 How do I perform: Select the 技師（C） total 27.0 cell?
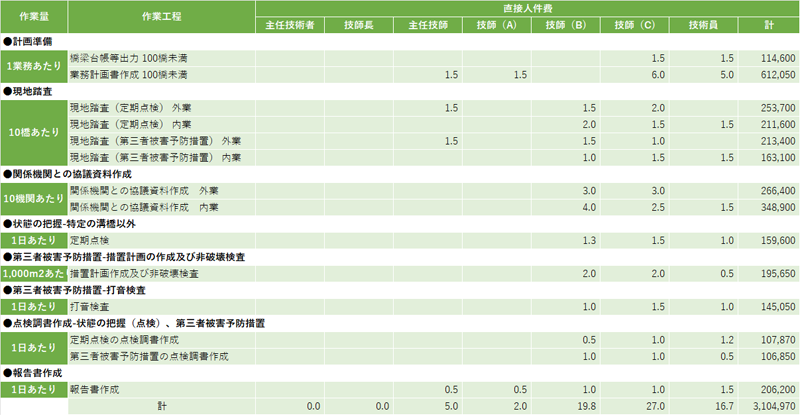tap(634, 406)
